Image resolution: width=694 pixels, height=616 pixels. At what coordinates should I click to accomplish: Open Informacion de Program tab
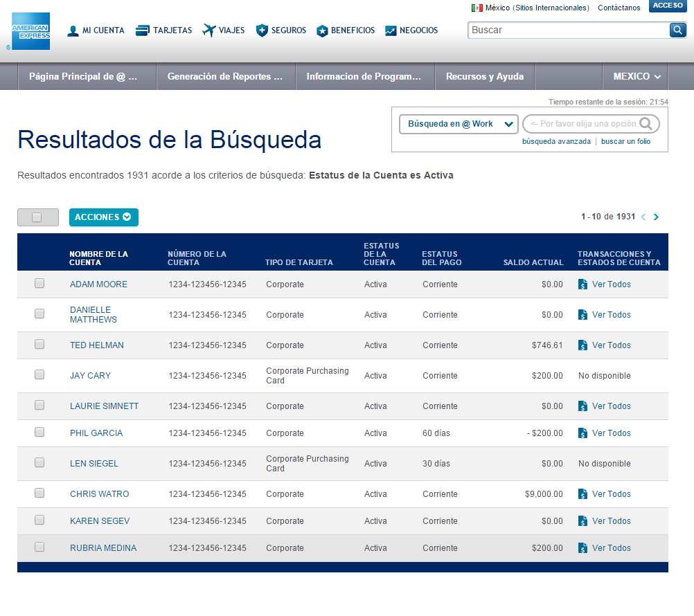[x=365, y=77]
